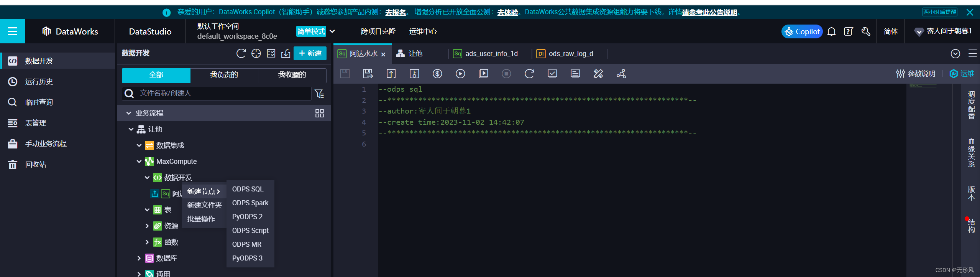Viewport: 980px width, 277px height.
Task: Open 调度配置 side panel
Action: (x=971, y=105)
